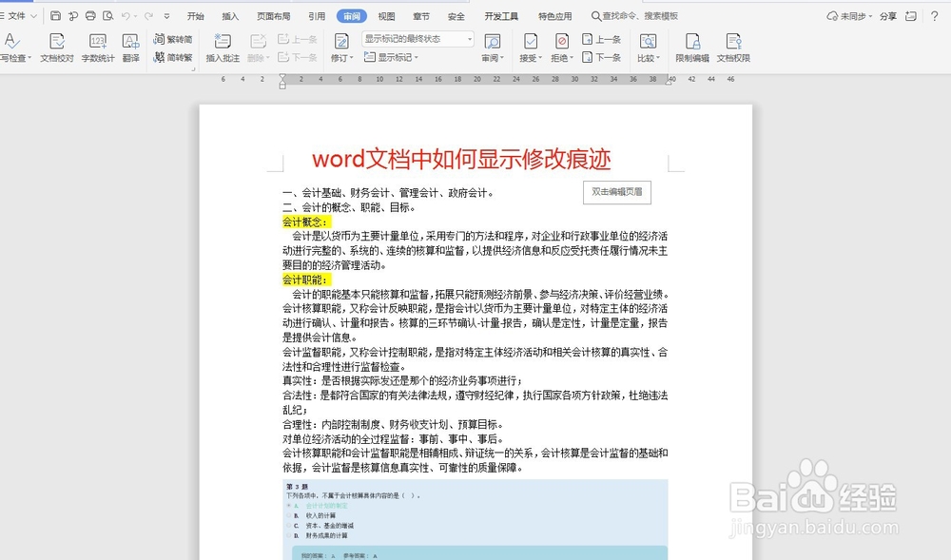This screenshot has height=560, width=951.
Task: Expand the 修订 dropdown arrow
Action: (x=351, y=59)
